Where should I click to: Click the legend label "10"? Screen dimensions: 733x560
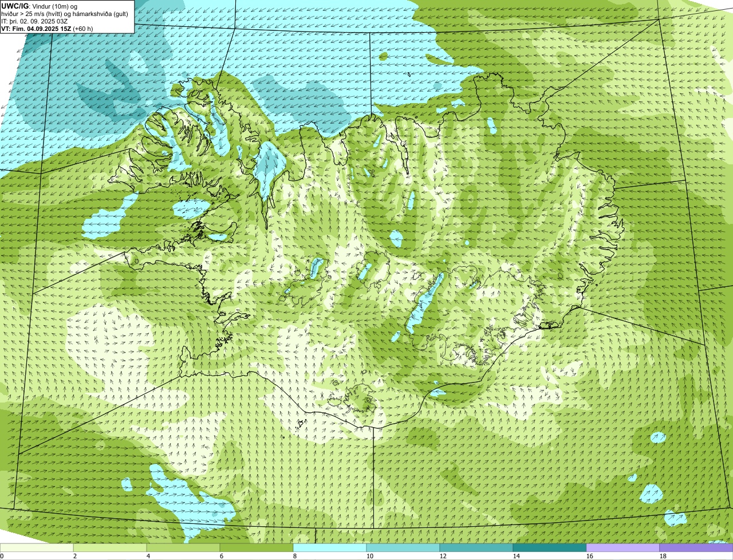click(x=370, y=556)
